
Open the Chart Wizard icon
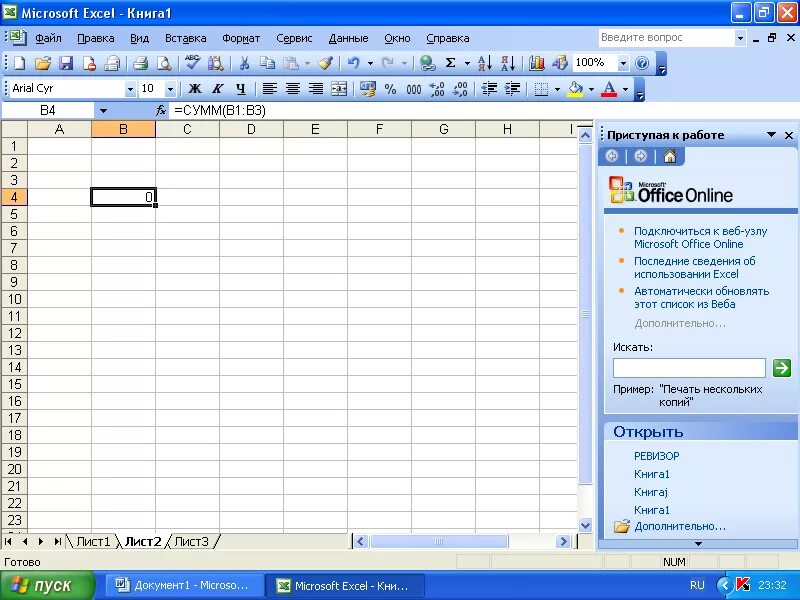tap(536, 63)
